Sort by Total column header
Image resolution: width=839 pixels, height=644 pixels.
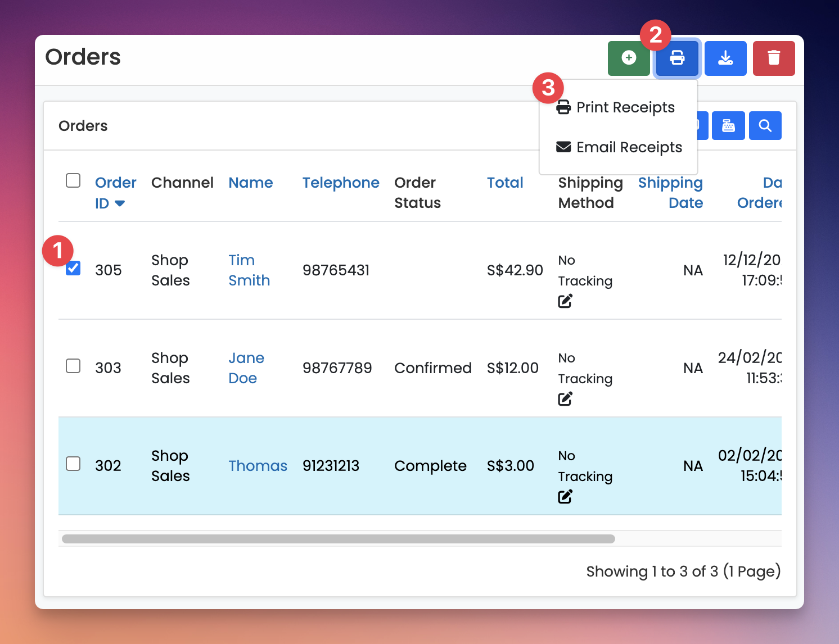click(x=505, y=183)
